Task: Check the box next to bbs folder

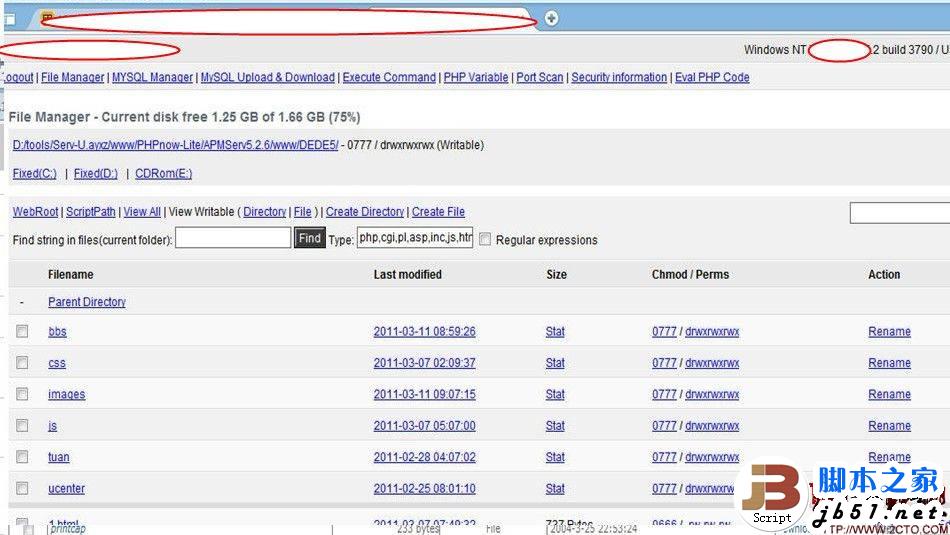Action: (x=22, y=331)
